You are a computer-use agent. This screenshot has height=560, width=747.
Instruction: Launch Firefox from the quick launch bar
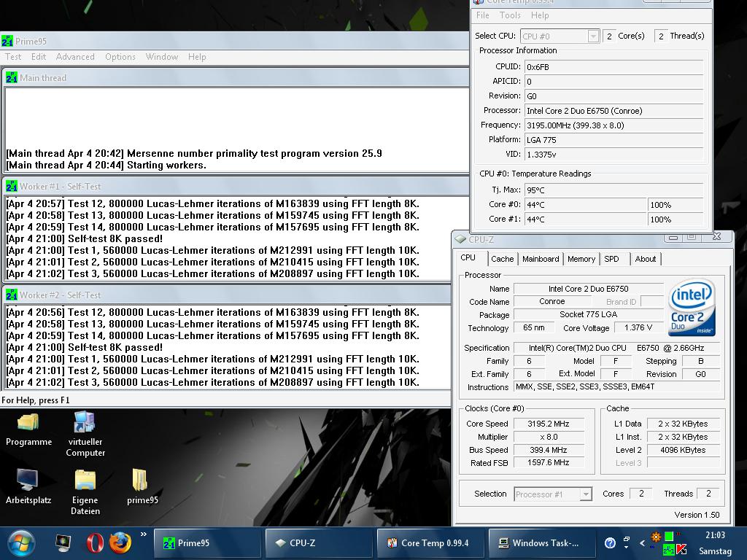(120, 542)
